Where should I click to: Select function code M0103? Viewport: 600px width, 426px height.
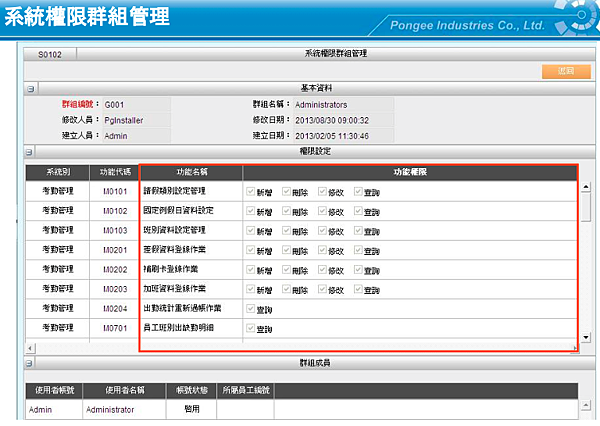click(x=115, y=230)
